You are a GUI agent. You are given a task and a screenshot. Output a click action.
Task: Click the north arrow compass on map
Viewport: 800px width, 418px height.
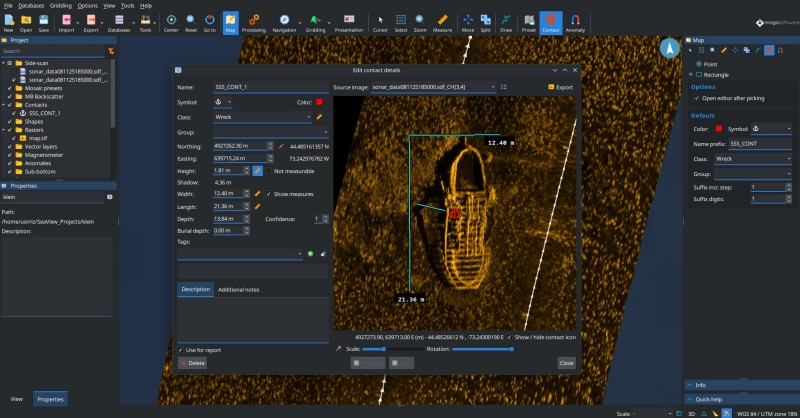tap(669, 48)
